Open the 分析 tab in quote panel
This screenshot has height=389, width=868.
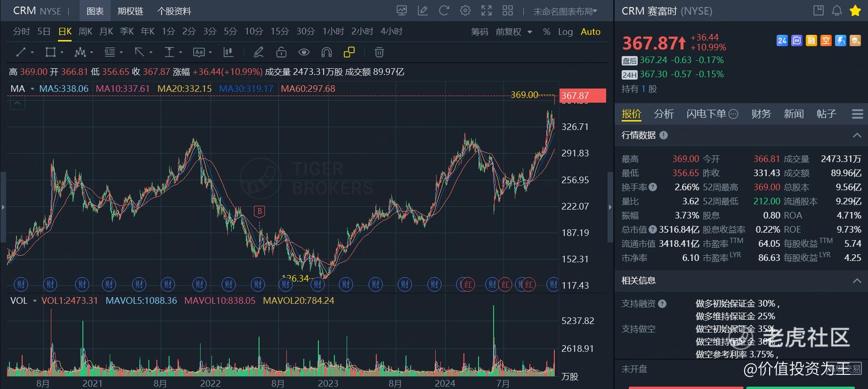664,114
